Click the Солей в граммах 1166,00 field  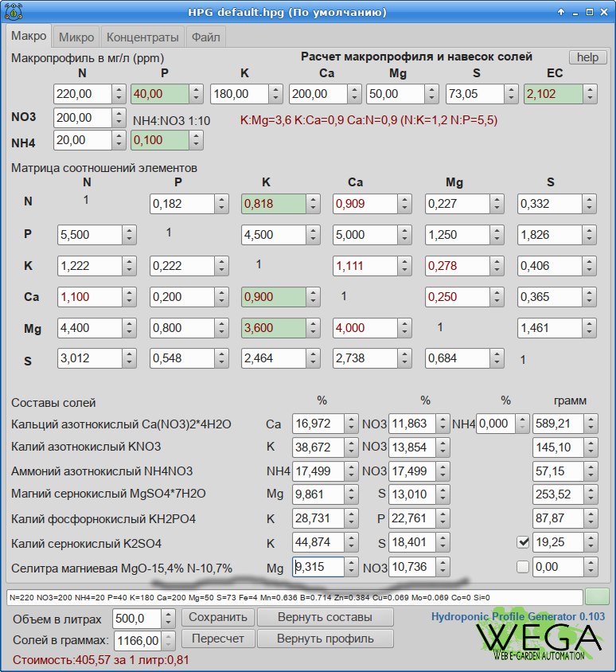138,641
